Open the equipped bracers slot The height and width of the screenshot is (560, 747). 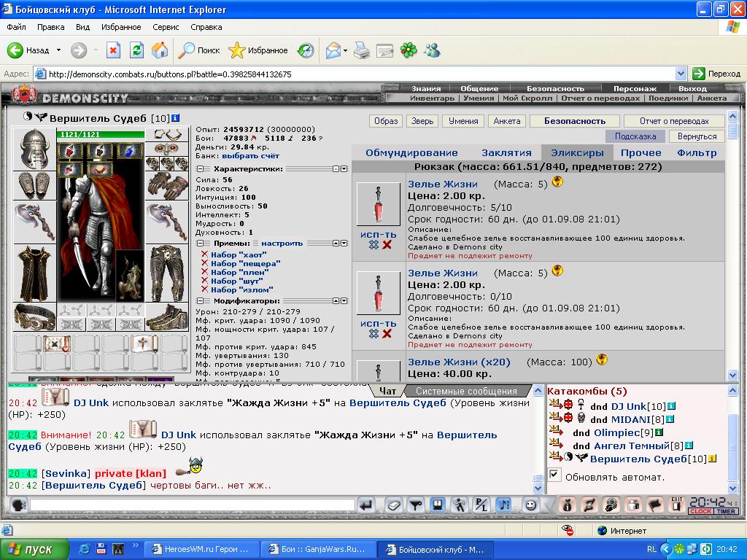[34, 185]
